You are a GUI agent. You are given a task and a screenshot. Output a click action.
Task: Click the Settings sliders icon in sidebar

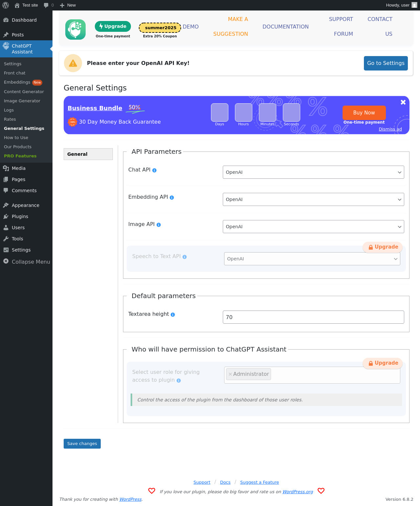(x=6, y=250)
